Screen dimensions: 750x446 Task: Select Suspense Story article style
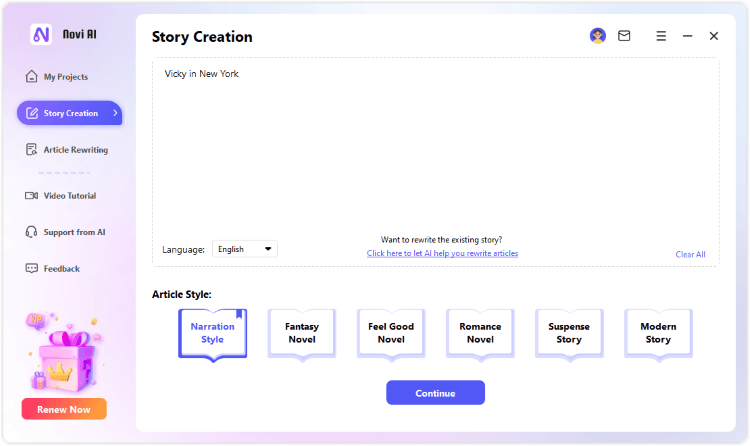coord(569,334)
